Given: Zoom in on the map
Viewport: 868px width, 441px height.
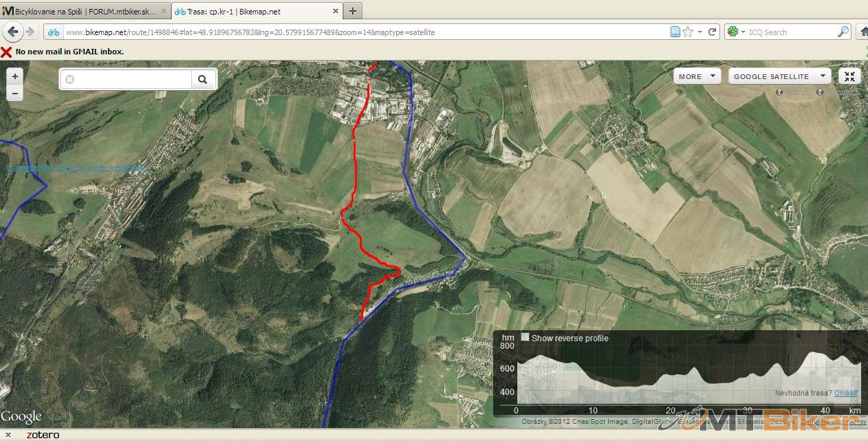Looking at the screenshot, I should (x=15, y=76).
